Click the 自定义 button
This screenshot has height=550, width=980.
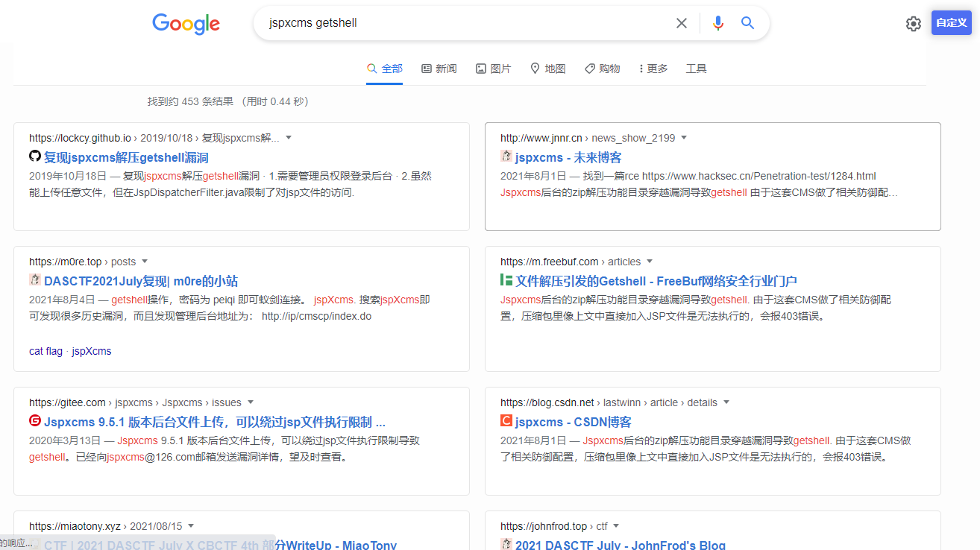(952, 23)
